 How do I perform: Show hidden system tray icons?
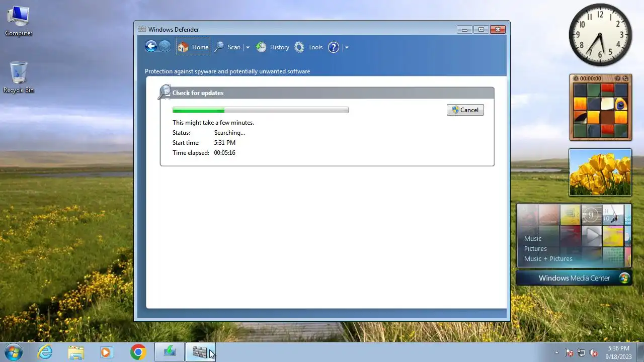click(x=556, y=352)
